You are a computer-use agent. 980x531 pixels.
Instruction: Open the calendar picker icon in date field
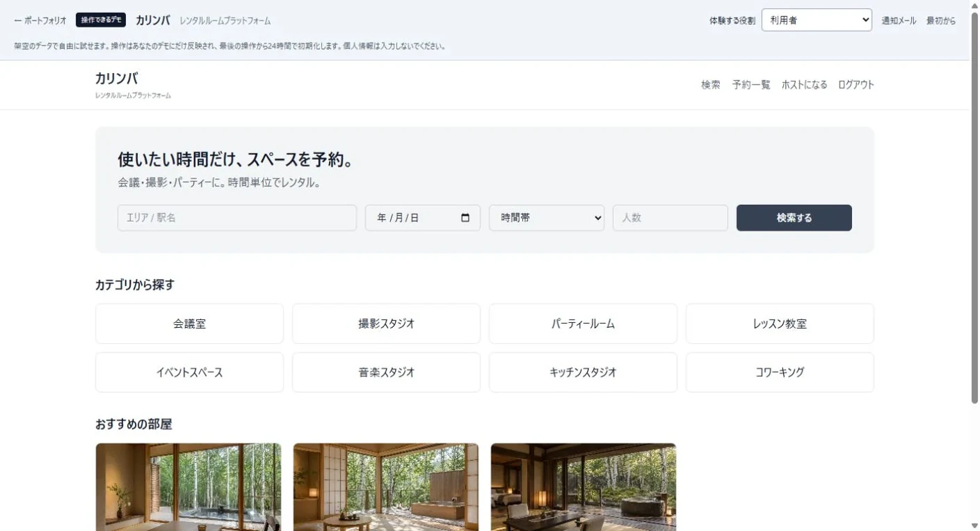[x=465, y=218]
